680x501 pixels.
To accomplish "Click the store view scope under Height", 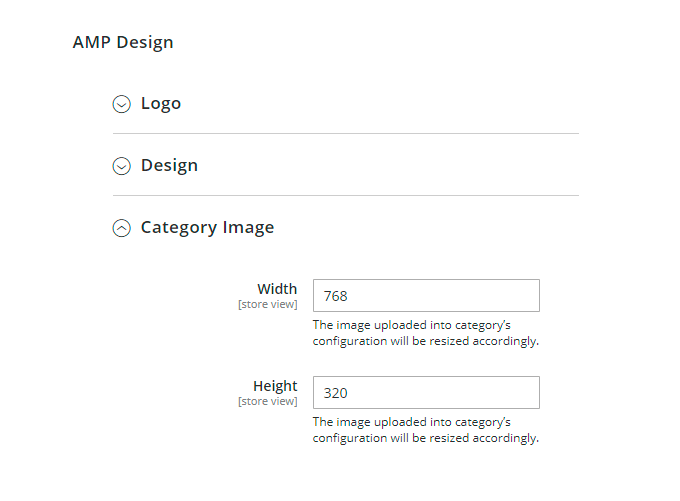I will pyautogui.click(x=267, y=401).
